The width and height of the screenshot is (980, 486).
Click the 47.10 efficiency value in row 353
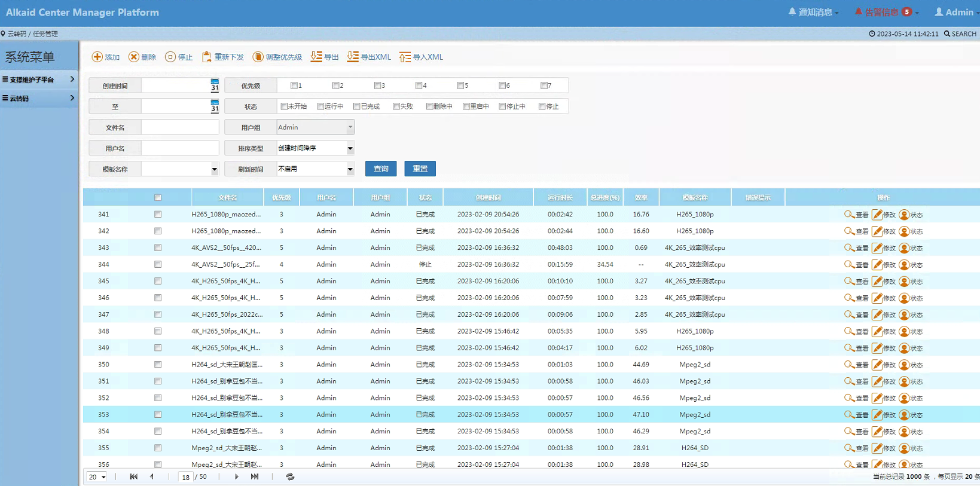click(x=641, y=414)
